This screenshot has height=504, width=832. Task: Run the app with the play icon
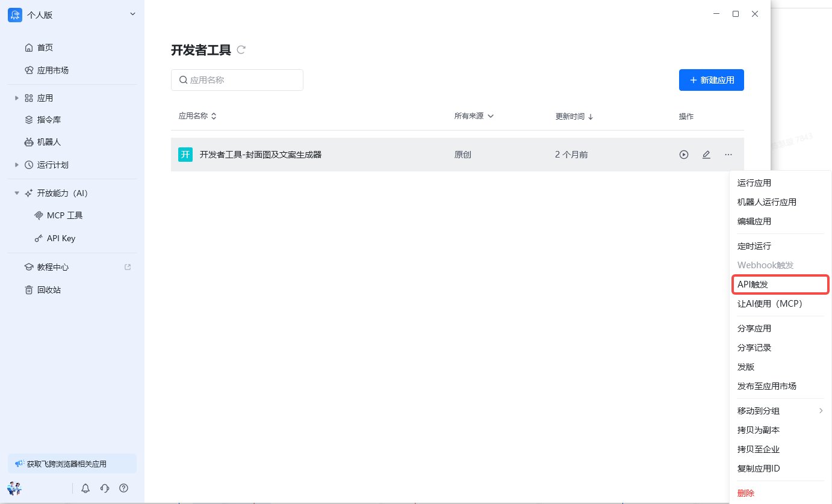pos(684,155)
